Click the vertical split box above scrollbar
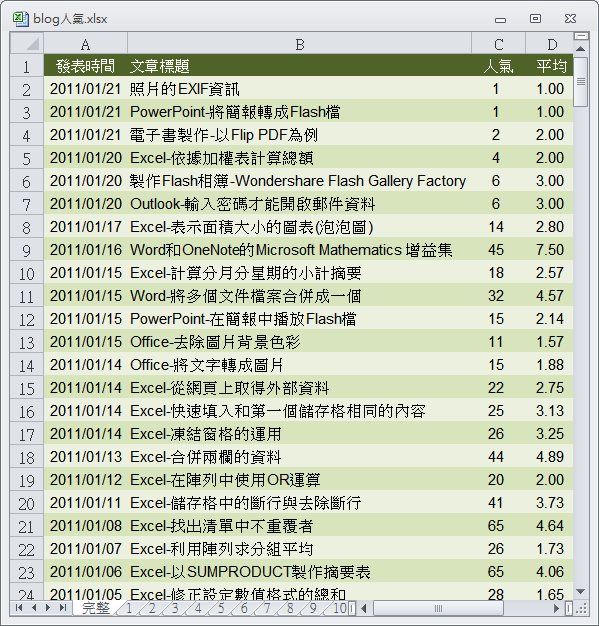The height and width of the screenshot is (626, 599). pos(581,36)
